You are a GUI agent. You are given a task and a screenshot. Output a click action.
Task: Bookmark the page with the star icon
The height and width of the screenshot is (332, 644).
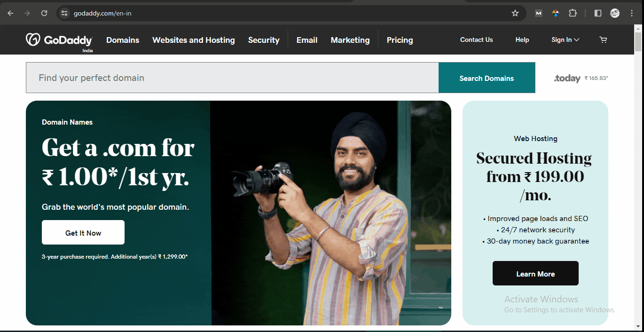(x=516, y=13)
